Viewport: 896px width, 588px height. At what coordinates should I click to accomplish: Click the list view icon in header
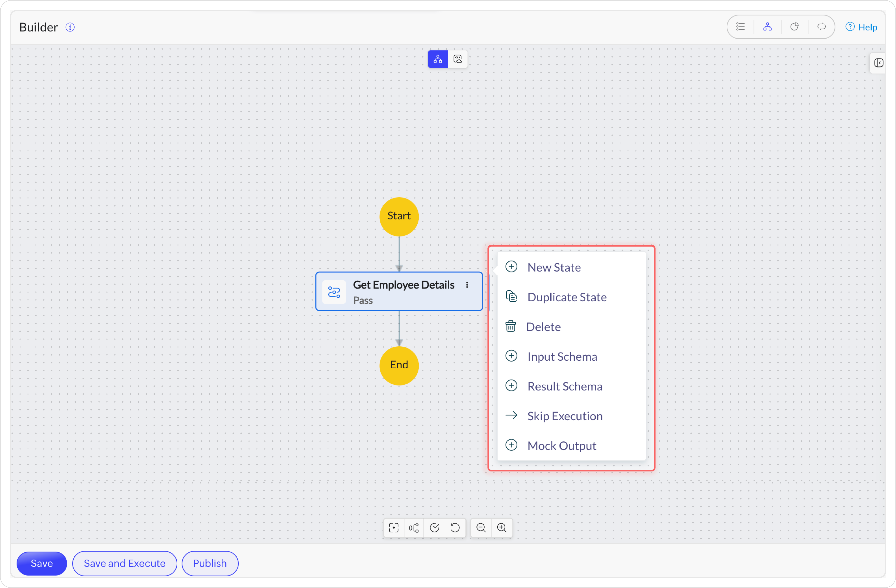point(740,27)
